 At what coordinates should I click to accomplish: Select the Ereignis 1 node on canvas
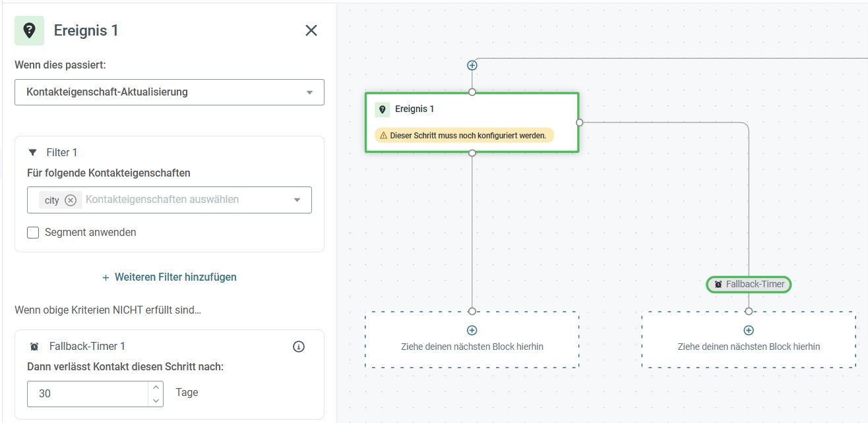coord(472,123)
